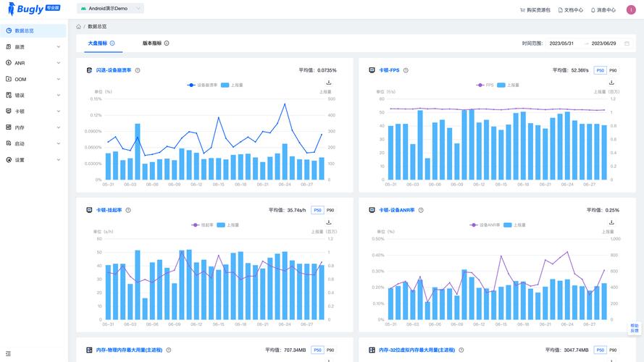Select P50 in 卡顿-FPS chart
644x362 pixels.
coord(601,70)
